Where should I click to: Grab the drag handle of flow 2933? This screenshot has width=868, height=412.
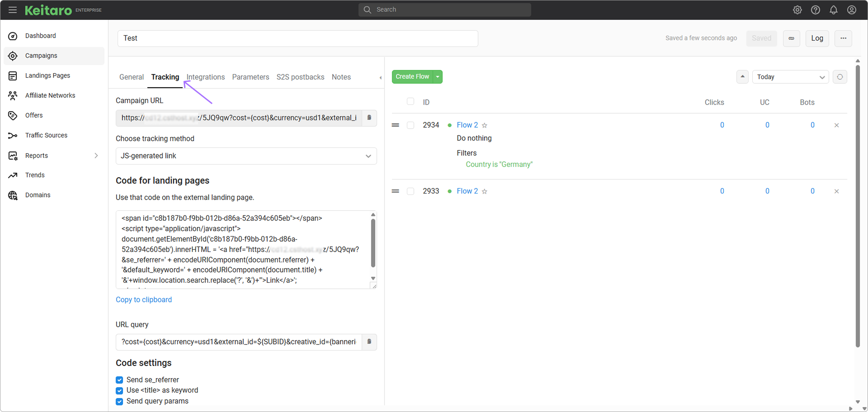[x=395, y=191]
